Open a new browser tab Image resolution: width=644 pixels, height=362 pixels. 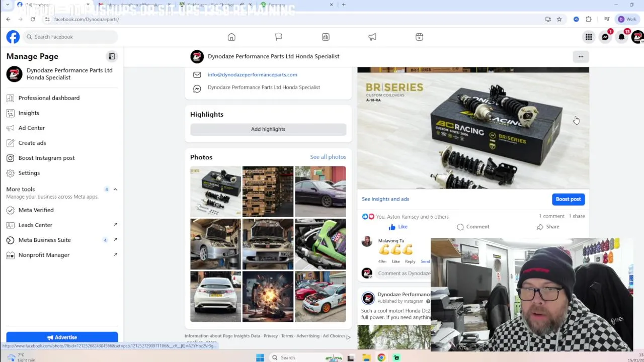[344, 5]
